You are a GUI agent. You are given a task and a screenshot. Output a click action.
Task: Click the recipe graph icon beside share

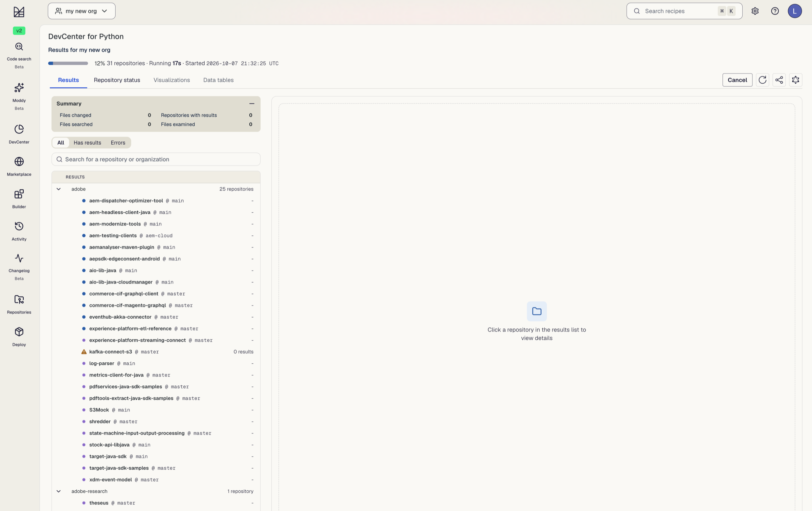[795, 80]
